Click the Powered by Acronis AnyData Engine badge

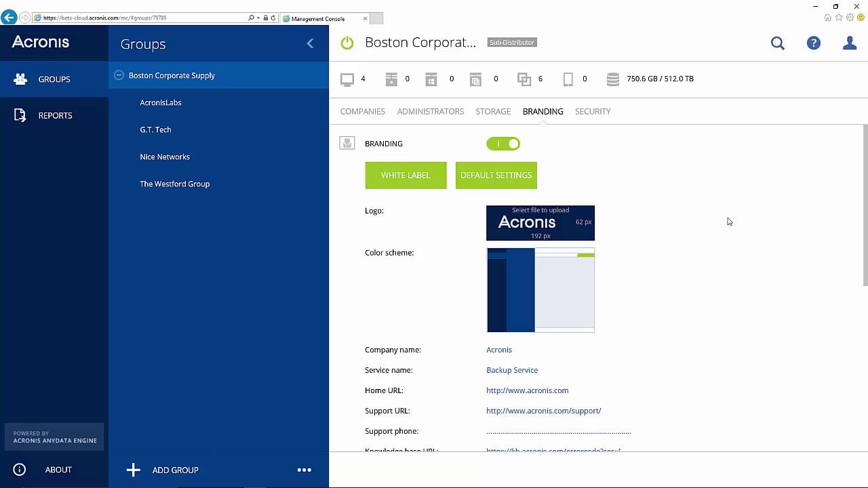coord(54,437)
